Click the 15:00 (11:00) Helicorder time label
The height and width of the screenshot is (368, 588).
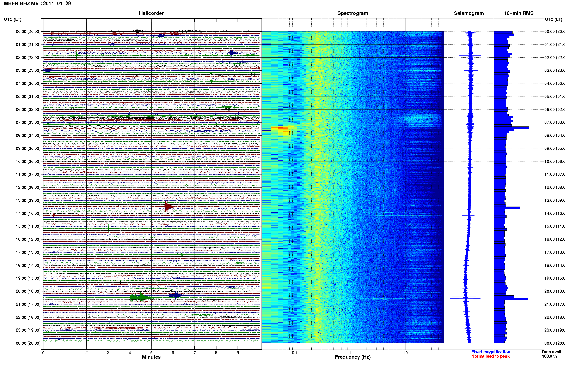pyautogui.click(x=28, y=226)
